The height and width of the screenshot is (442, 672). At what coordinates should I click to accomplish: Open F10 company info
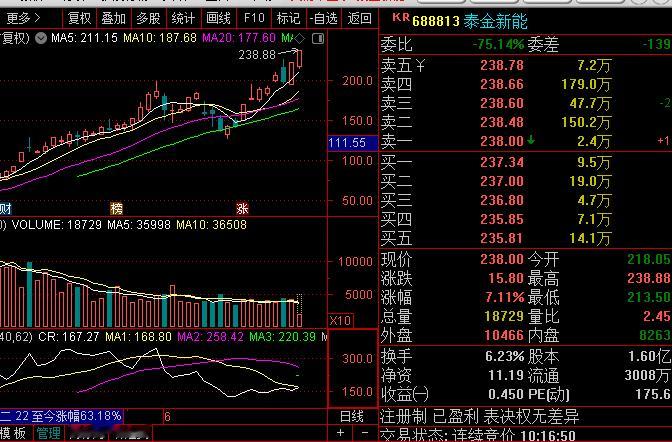pyautogui.click(x=254, y=18)
